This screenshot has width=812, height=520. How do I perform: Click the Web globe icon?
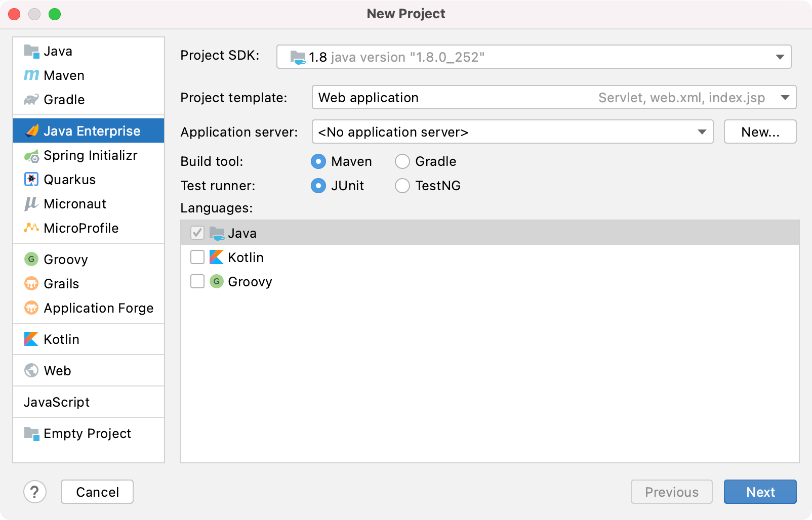pos(31,370)
